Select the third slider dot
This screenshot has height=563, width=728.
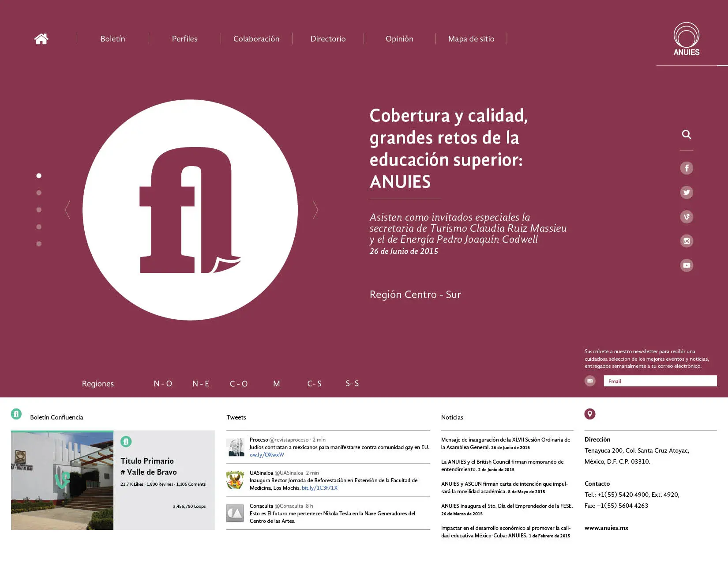39,210
